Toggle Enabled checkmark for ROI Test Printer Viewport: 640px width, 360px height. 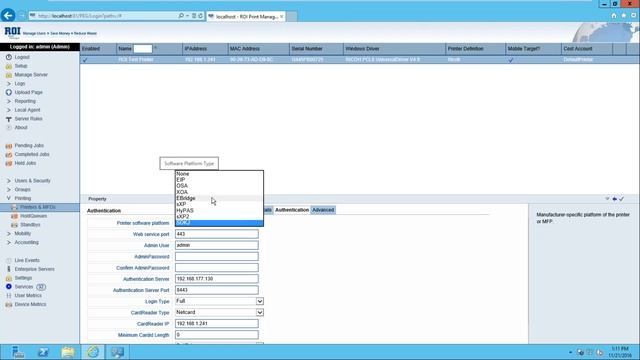click(x=85, y=60)
